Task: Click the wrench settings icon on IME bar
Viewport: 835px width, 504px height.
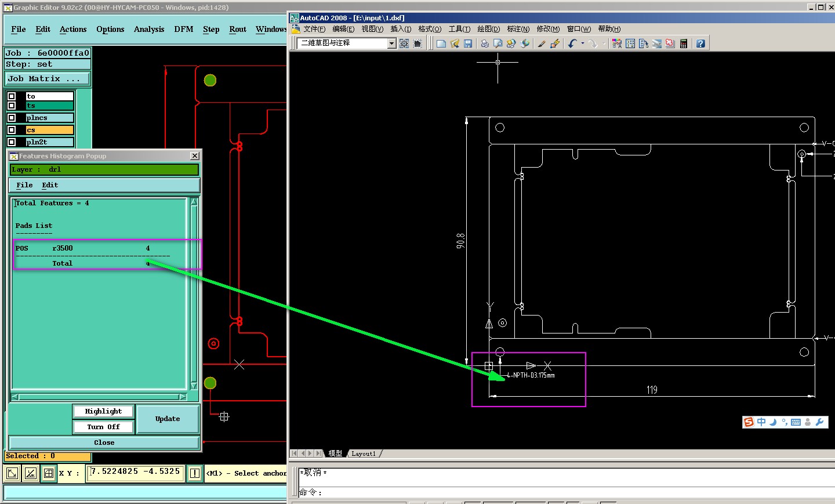Action: [x=819, y=422]
